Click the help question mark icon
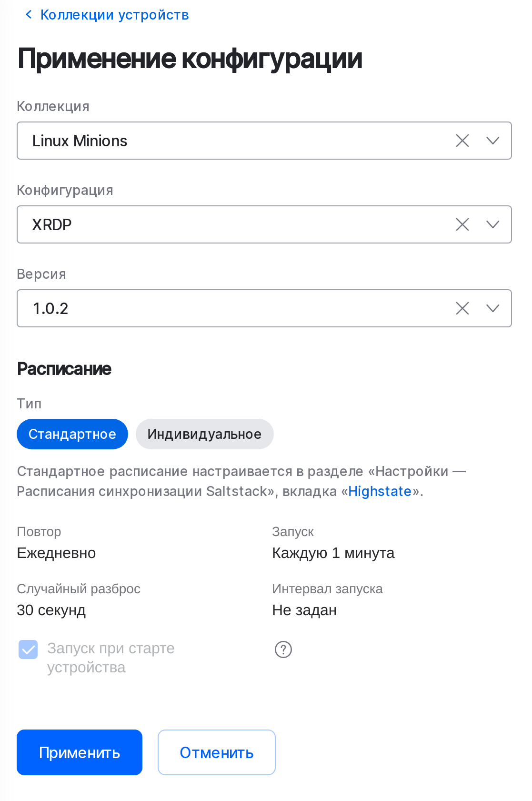 point(283,649)
